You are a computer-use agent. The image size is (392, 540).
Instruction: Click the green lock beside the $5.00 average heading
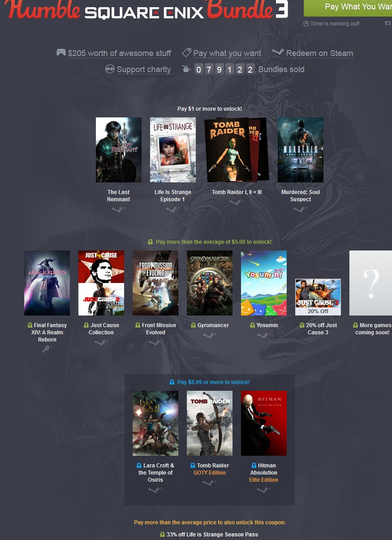(151, 242)
